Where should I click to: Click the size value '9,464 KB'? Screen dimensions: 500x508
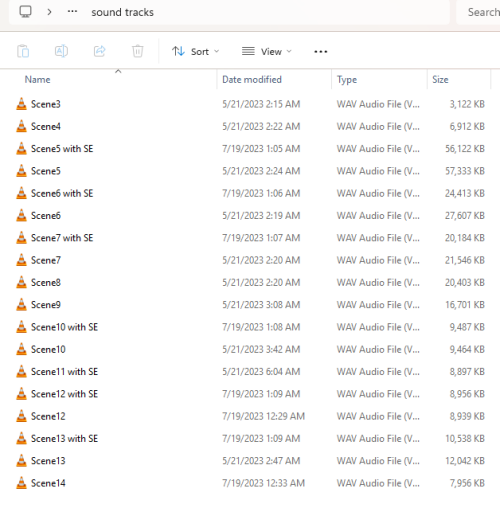click(467, 349)
